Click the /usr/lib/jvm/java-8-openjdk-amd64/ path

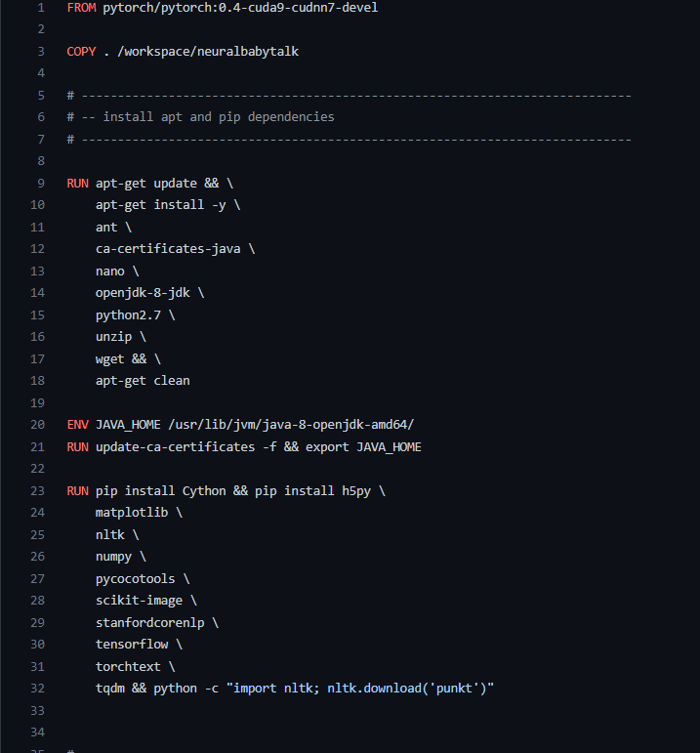(x=291, y=425)
